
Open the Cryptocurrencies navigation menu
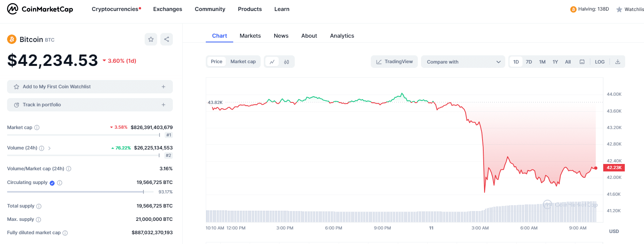pyautogui.click(x=116, y=9)
